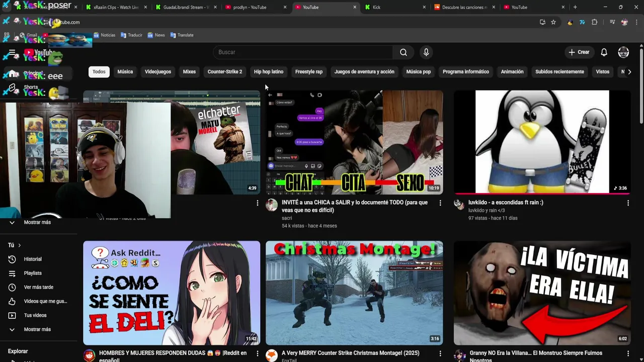Click luvkiido channel avatar
The image size is (644, 362).
pos(459,204)
